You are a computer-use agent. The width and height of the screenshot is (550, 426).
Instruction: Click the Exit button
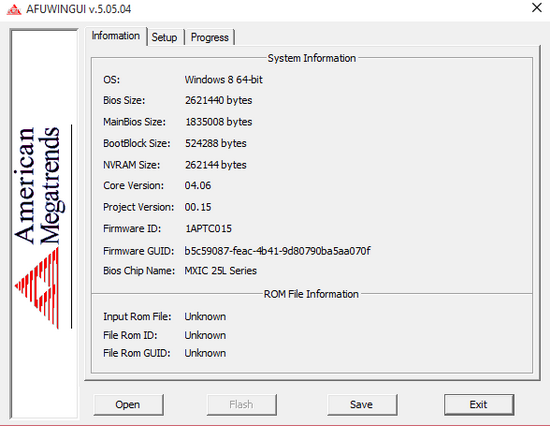coord(479,405)
